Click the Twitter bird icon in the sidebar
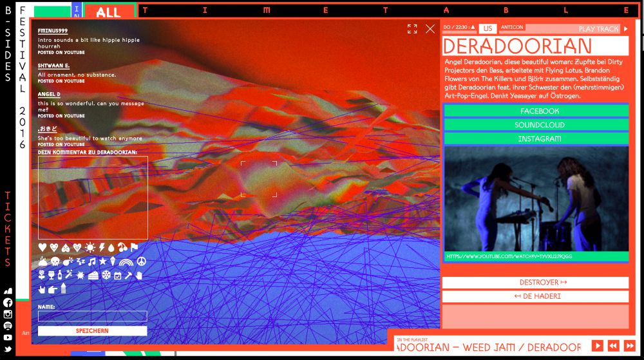This screenshot has width=644, height=360. (x=8, y=349)
